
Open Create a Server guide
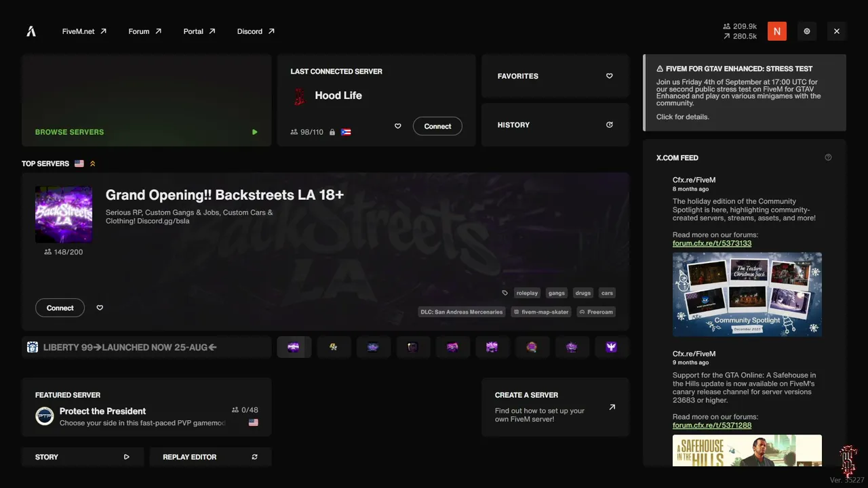point(555,407)
